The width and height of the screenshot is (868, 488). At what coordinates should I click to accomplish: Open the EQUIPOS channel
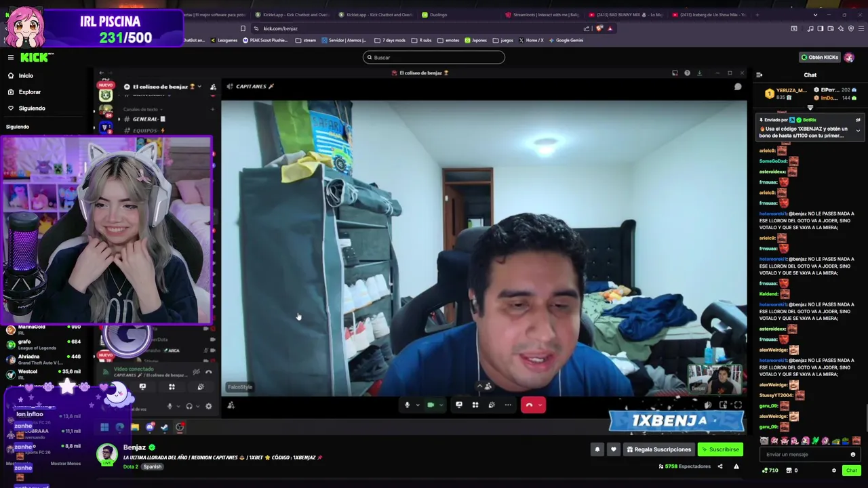(x=145, y=130)
